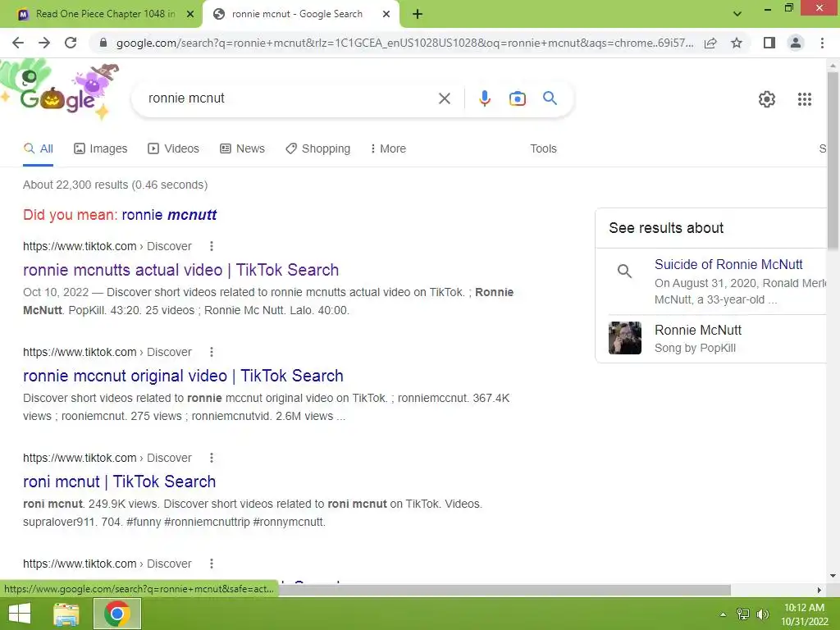The width and height of the screenshot is (840, 630).
Task: Open the Chrome side panel
Action: click(769, 43)
